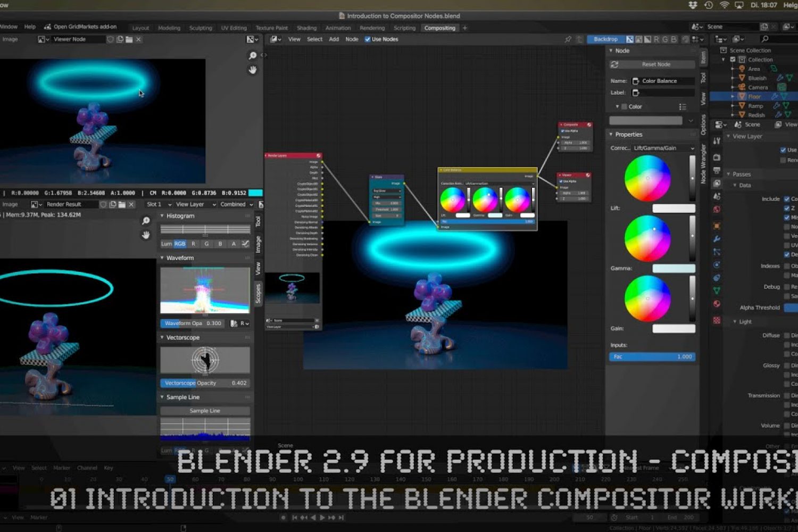798x532 pixels.
Task: Open image folder icon next to Viewer Node
Action: [x=129, y=39]
